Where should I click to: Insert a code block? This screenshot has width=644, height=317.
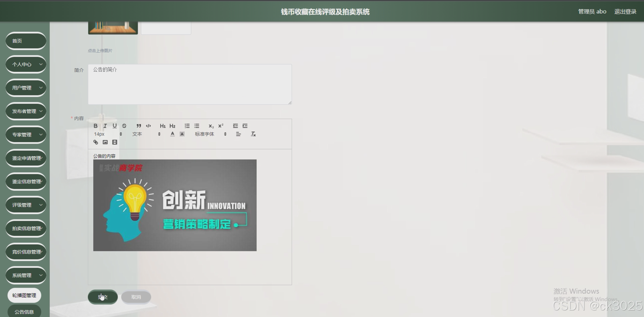coord(148,126)
